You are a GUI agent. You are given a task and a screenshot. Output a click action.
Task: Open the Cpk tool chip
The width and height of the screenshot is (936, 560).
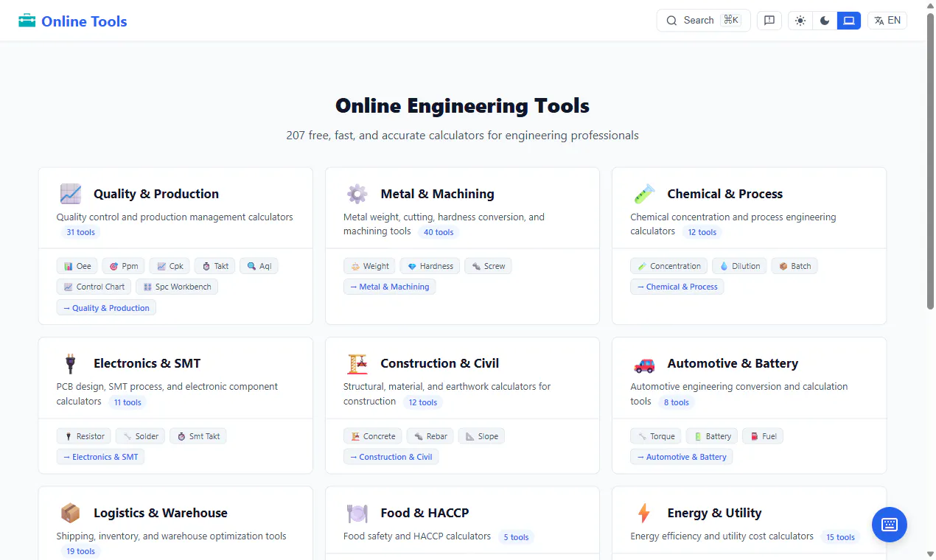point(170,266)
